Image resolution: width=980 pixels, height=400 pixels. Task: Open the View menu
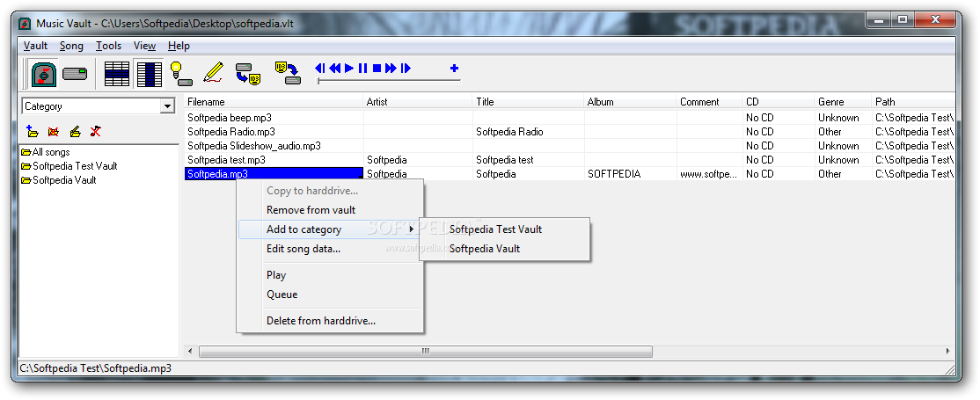click(x=144, y=46)
